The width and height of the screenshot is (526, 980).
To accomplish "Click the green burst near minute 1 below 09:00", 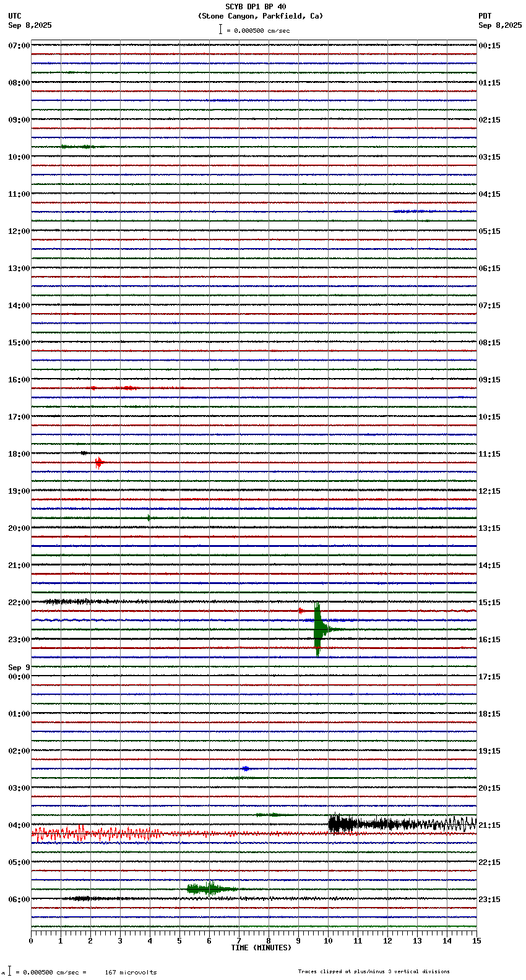I will pyautogui.click(x=77, y=147).
